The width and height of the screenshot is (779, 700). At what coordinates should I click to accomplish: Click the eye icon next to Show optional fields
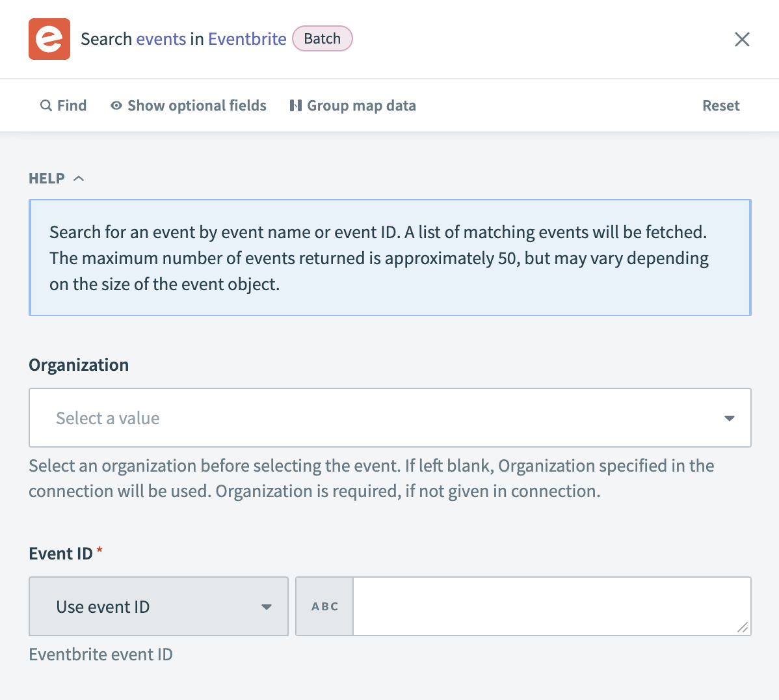(116, 105)
